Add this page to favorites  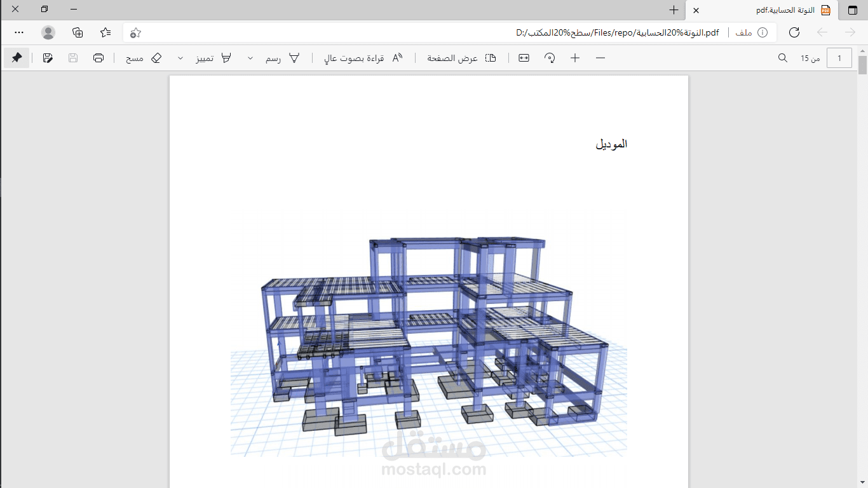tap(135, 32)
